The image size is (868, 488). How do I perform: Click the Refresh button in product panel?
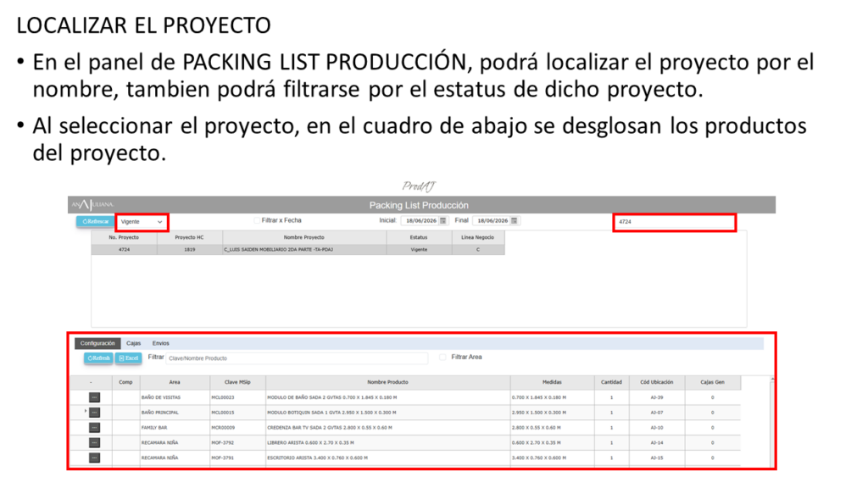tap(98, 358)
